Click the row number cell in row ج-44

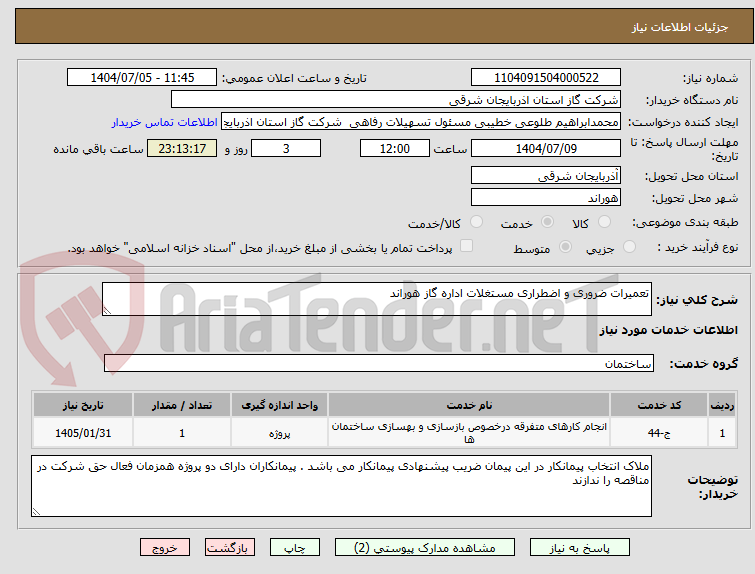[722, 433]
